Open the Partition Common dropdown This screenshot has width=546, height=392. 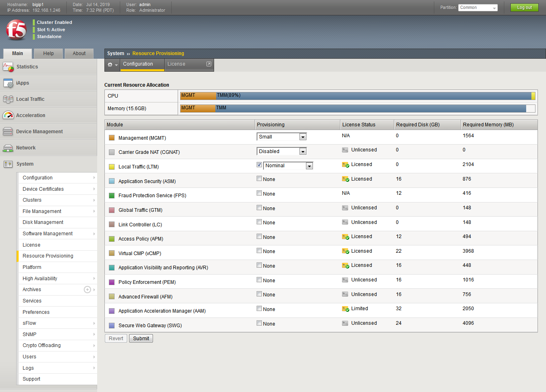pos(478,8)
